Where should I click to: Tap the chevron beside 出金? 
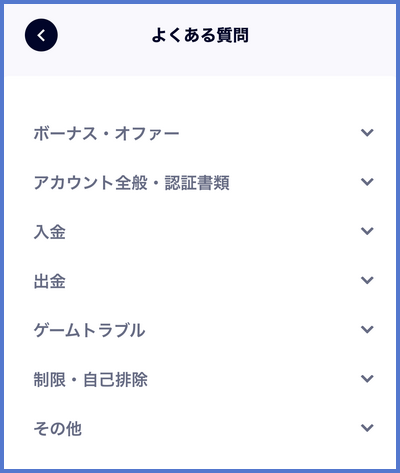(367, 280)
